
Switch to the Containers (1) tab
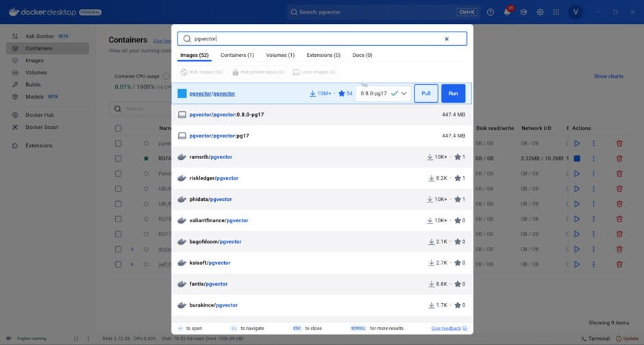pyautogui.click(x=238, y=55)
